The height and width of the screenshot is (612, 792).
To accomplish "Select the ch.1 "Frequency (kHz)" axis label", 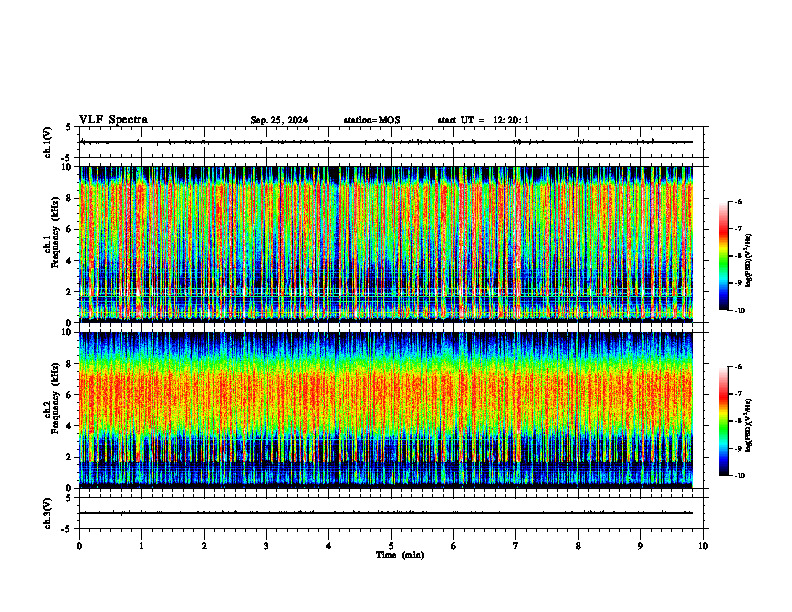I will 55,232.
